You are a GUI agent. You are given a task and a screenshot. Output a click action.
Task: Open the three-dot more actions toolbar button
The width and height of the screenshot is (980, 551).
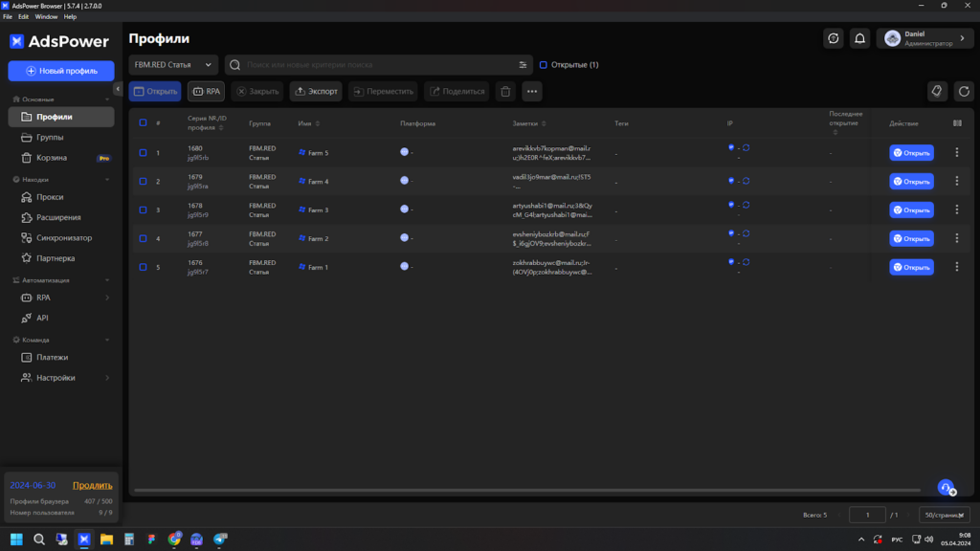click(x=532, y=91)
